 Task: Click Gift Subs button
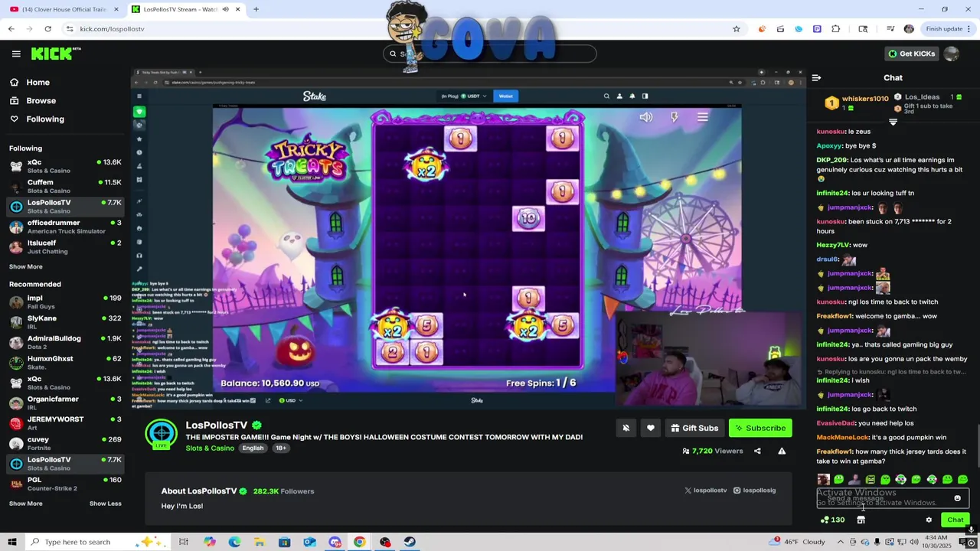[x=694, y=429]
